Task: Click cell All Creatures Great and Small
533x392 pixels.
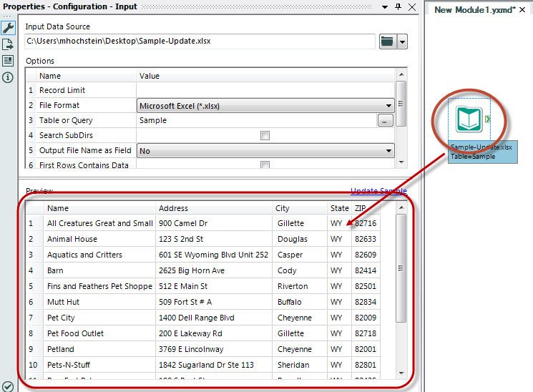Action: pos(100,223)
